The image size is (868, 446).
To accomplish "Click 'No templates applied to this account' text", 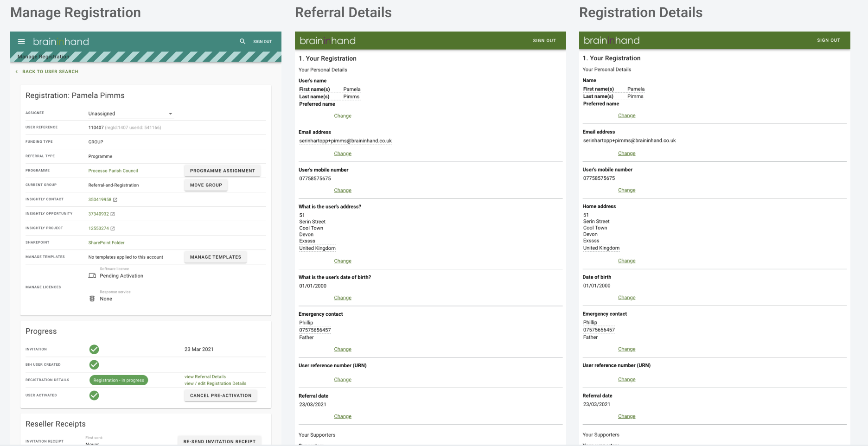I will 126,257.
